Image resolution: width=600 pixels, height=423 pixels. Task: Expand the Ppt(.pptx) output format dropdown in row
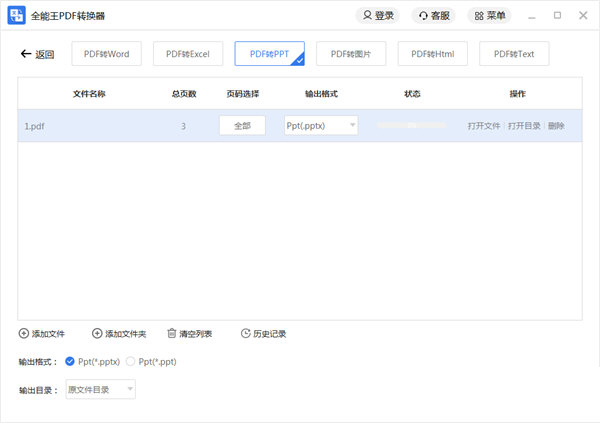[321, 126]
